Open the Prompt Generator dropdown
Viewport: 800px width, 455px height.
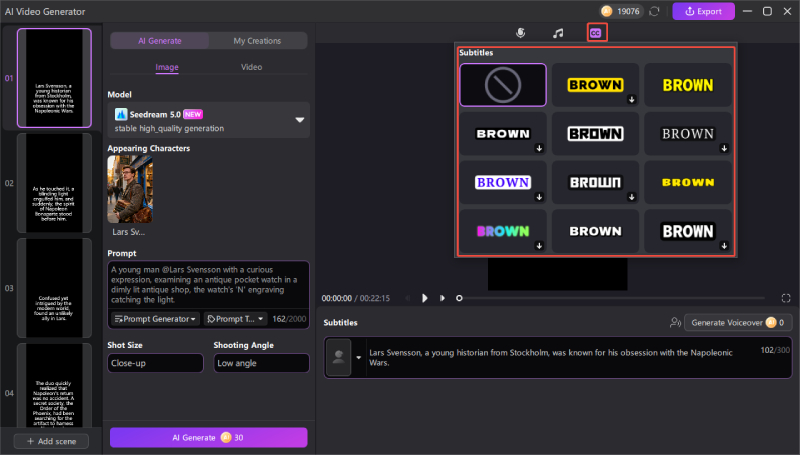point(155,318)
